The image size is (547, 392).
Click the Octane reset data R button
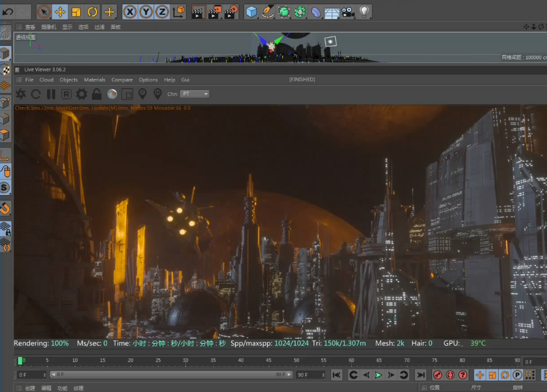pyautogui.click(x=66, y=94)
